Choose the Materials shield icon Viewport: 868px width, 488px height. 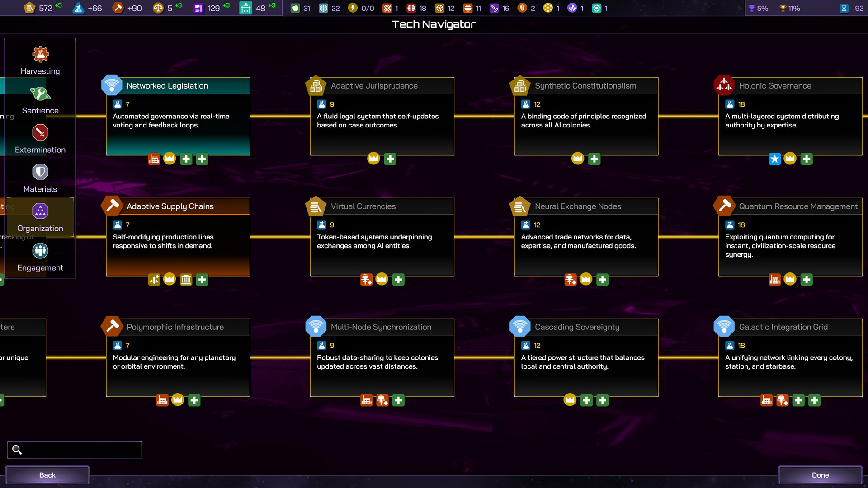40,172
